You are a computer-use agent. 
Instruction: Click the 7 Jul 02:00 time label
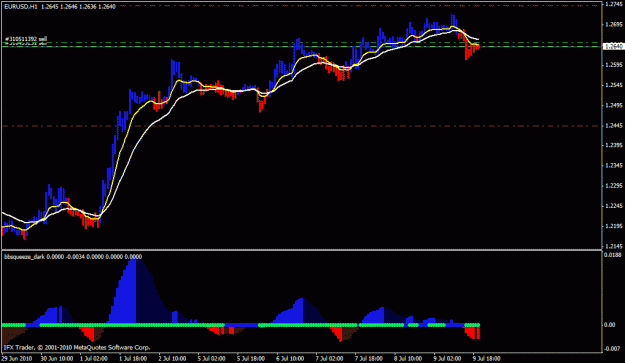coord(329,359)
